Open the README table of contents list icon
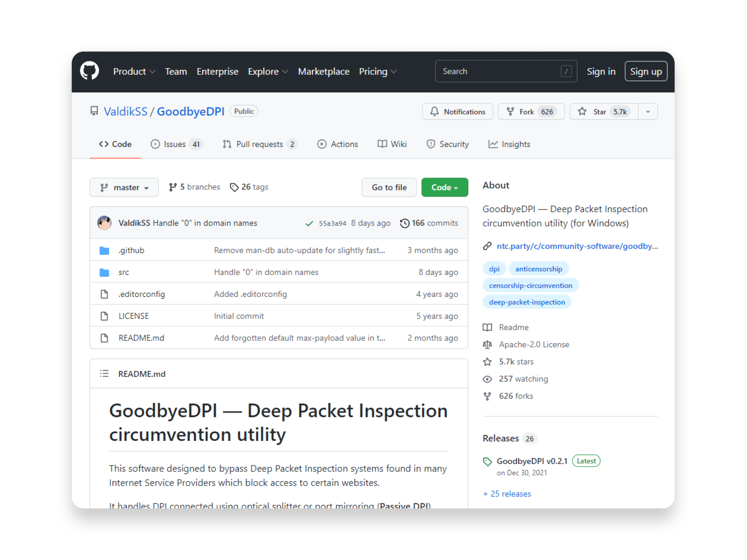 pos(104,374)
